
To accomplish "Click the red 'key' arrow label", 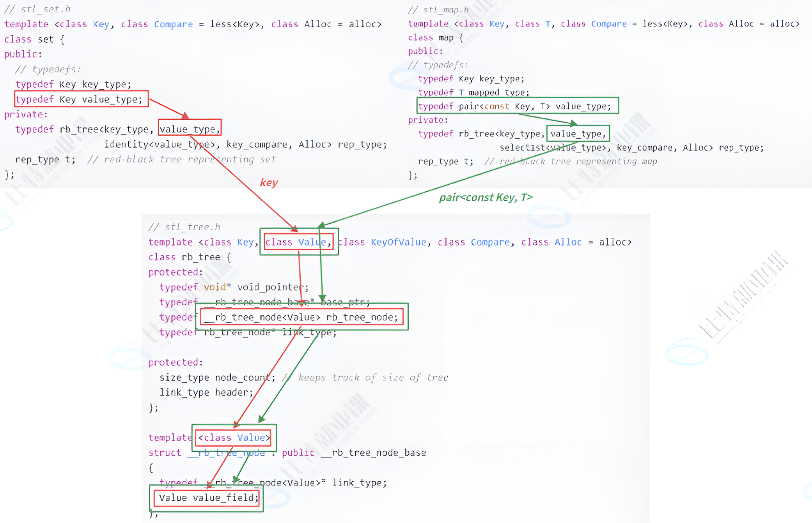I will 269,182.
